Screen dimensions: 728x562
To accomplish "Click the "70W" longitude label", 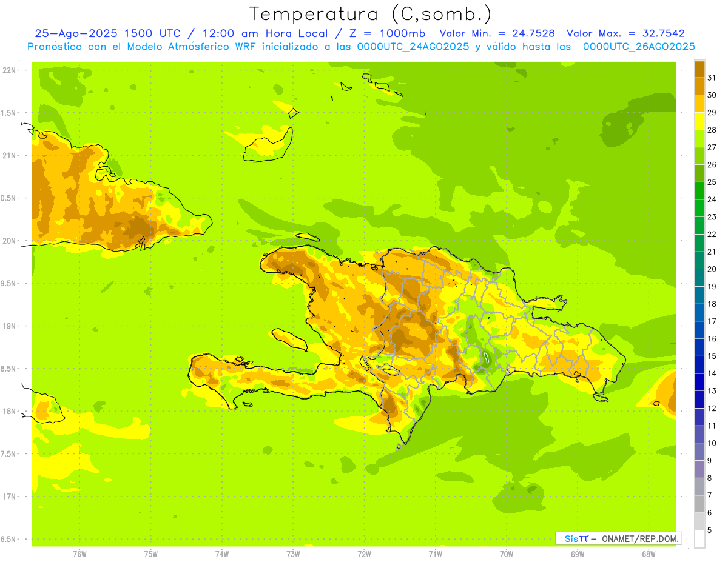I will pos(507,554).
